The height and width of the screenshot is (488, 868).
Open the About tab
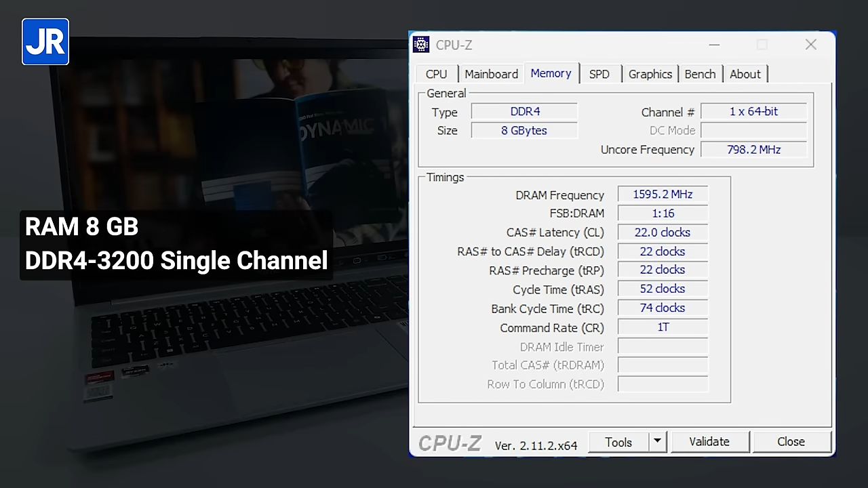click(x=745, y=74)
